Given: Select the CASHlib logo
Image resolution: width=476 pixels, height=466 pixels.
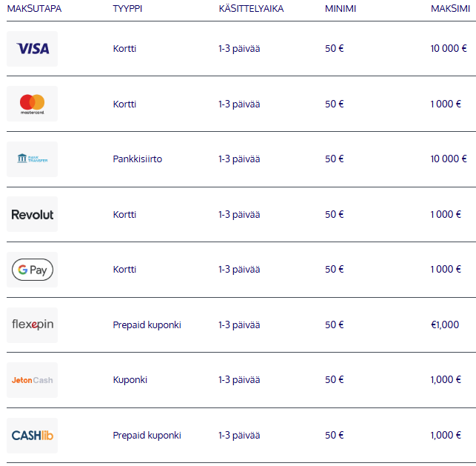Looking at the screenshot, I should pyautogui.click(x=32, y=436).
